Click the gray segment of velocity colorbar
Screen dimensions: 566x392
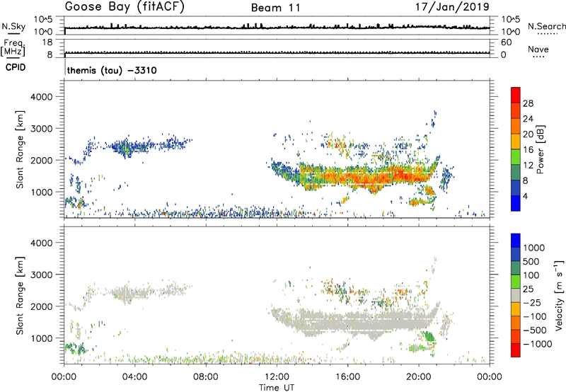[516, 295]
